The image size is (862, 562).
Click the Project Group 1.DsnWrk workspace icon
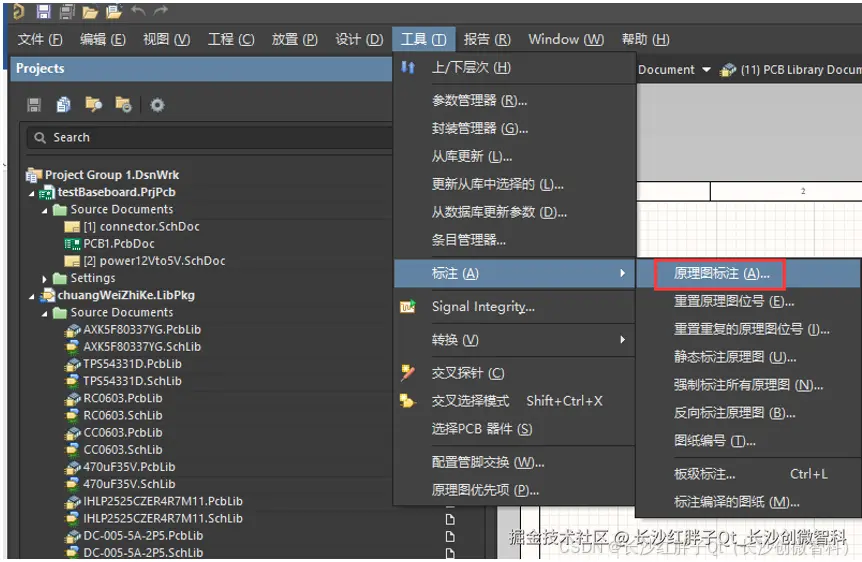(34, 175)
